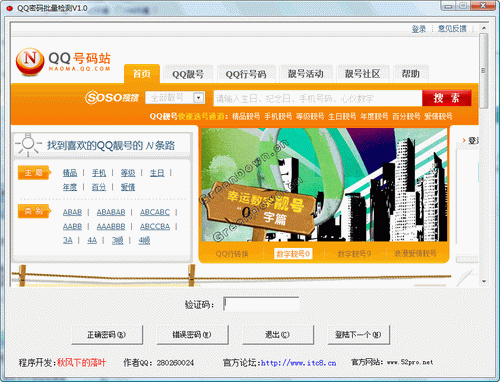Click the 错误密码 button
This screenshot has width=500, height=382.
pos(192,335)
